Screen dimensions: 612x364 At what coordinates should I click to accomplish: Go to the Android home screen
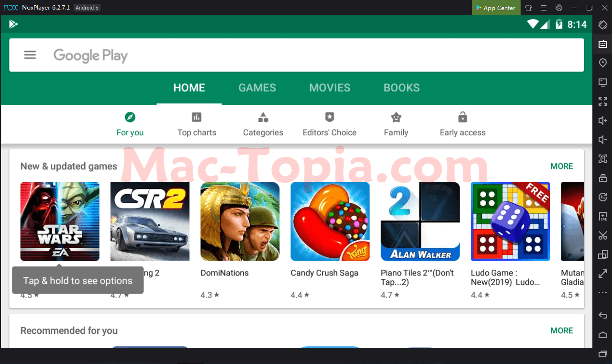click(x=603, y=334)
